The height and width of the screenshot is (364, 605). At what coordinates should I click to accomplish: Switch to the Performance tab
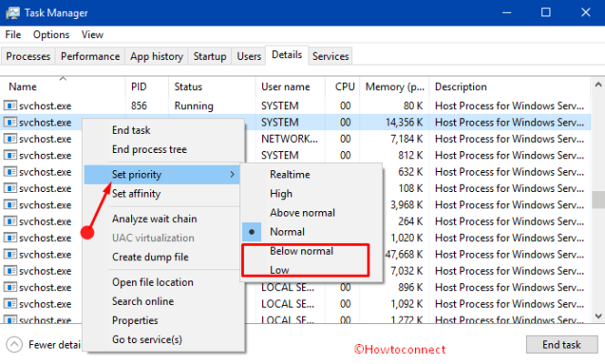click(x=90, y=56)
